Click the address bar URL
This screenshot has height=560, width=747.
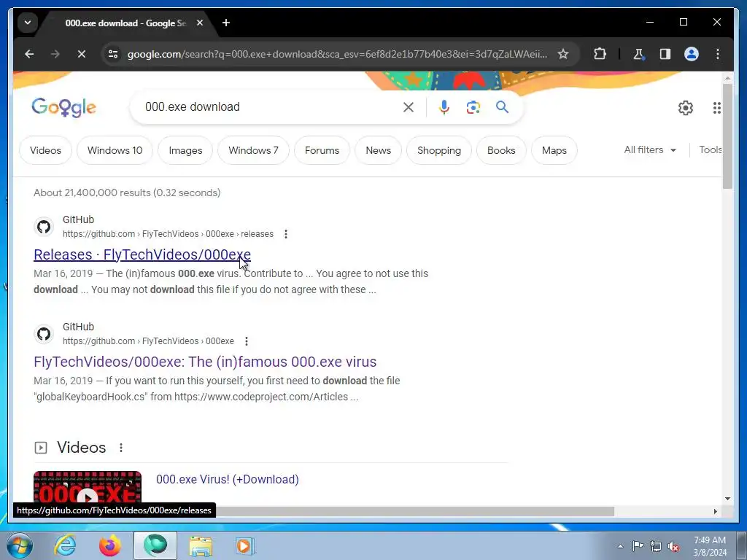tap(337, 54)
